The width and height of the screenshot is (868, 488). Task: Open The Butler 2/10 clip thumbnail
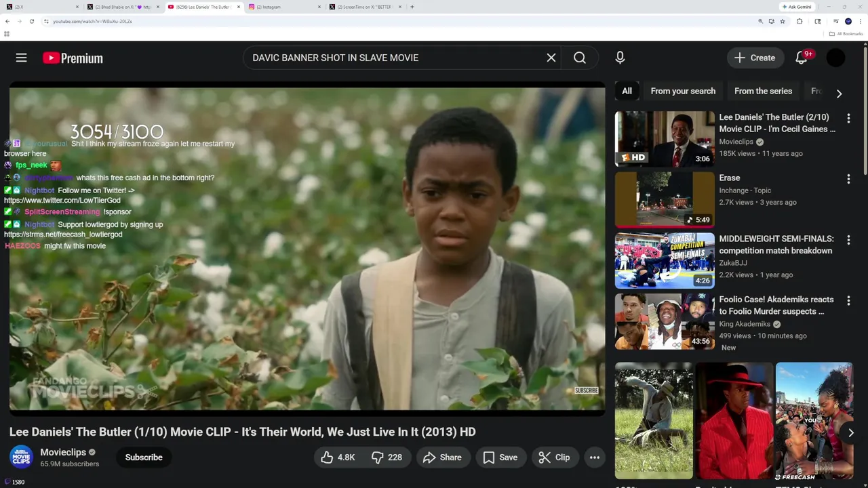pyautogui.click(x=665, y=139)
